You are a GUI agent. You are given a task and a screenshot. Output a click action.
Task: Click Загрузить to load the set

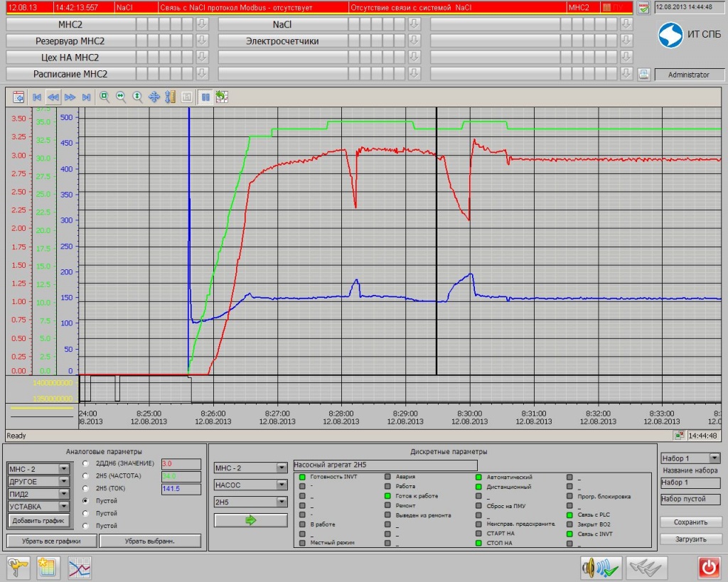(690, 539)
